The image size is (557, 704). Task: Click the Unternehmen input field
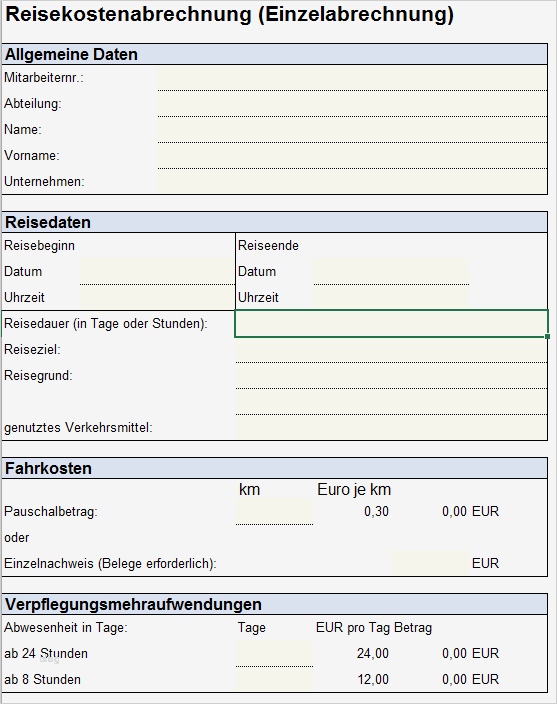click(352, 181)
